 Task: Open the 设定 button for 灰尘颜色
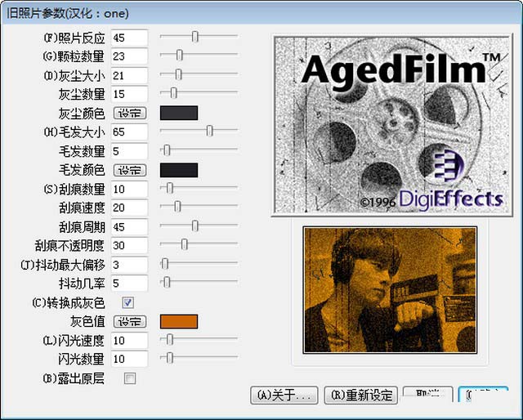[x=130, y=114]
